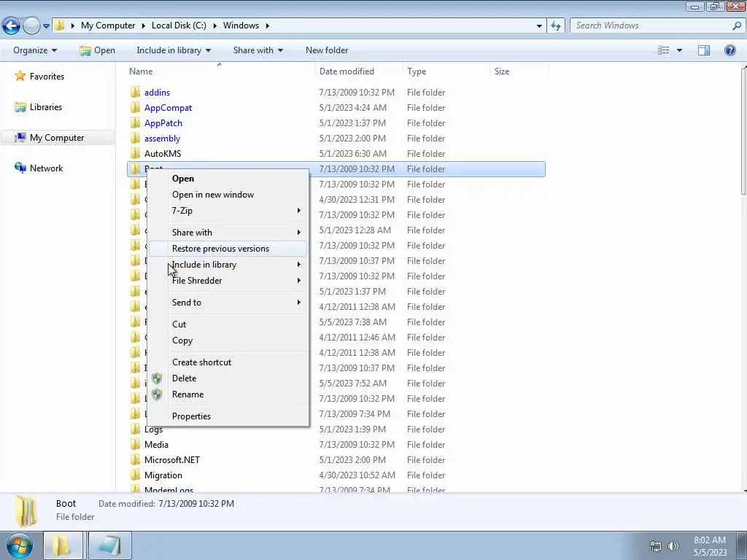The width and height of the screenshot is (747, 560).
Task: Click the Back navigation arrow button
Action: click(12, 26)
